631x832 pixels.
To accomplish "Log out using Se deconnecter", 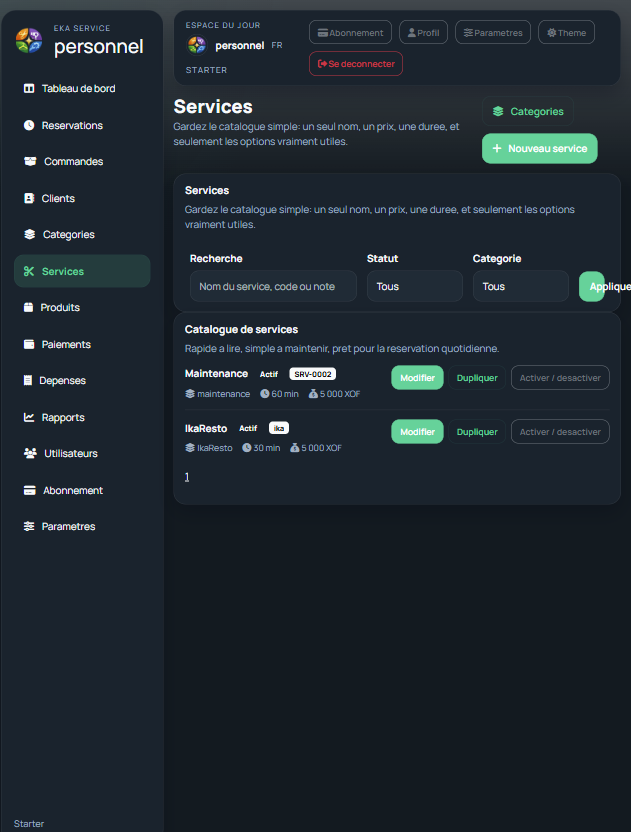I will point(356,64).
